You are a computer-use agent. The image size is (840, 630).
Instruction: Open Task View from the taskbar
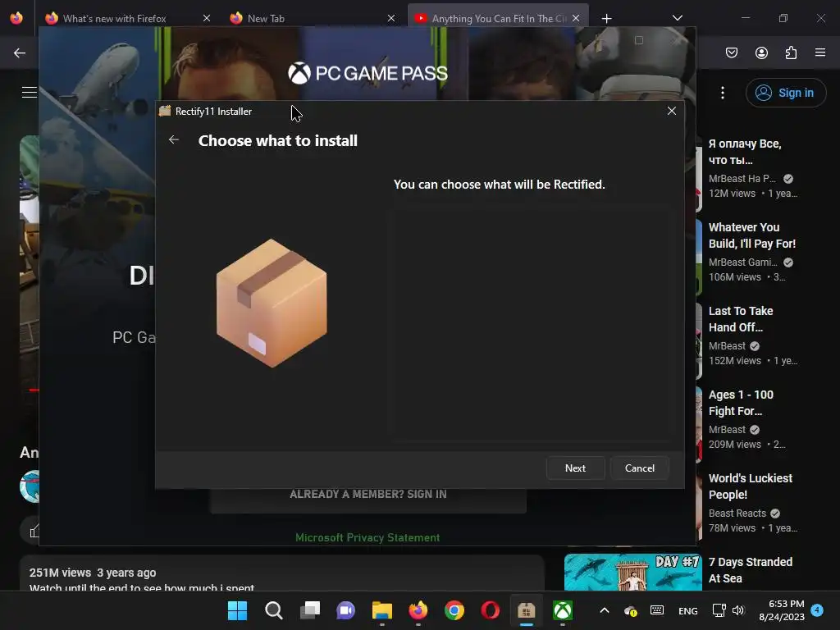pyautogui.click(x=309, y=610)
